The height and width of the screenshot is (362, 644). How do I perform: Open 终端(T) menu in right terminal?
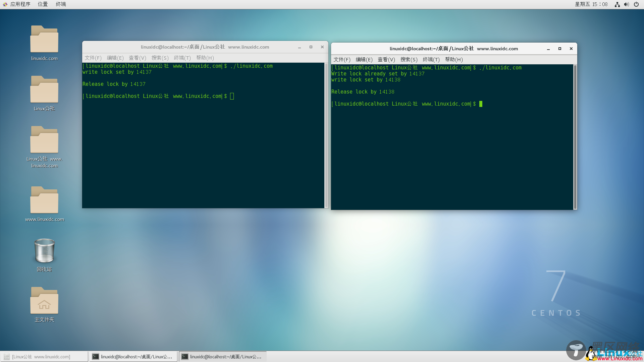pyautogui.click(x=431, y=60)
